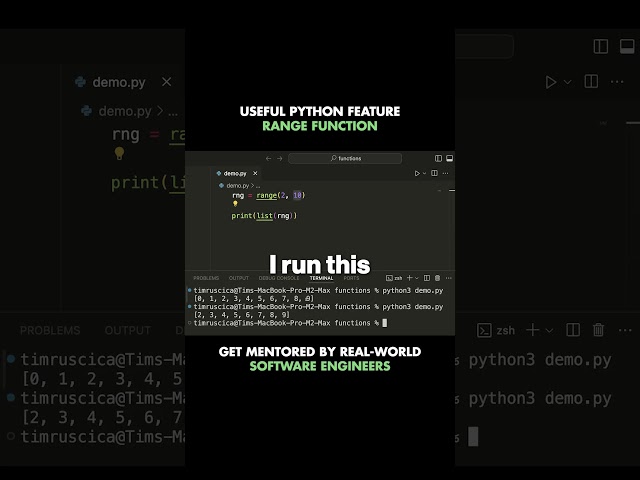Open more actions ellipsis in center terminal panel
640x480 pixels.
click(449, 278)
